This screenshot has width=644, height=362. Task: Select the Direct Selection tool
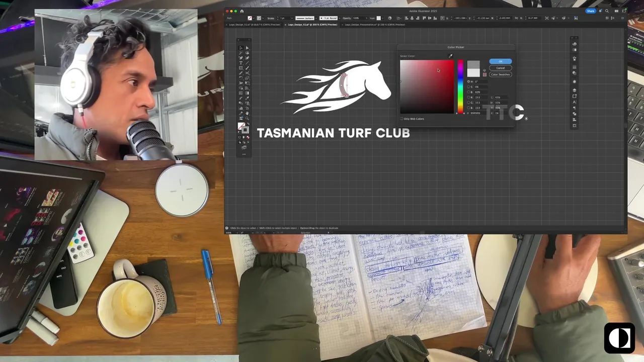click(x=247, y=48)
